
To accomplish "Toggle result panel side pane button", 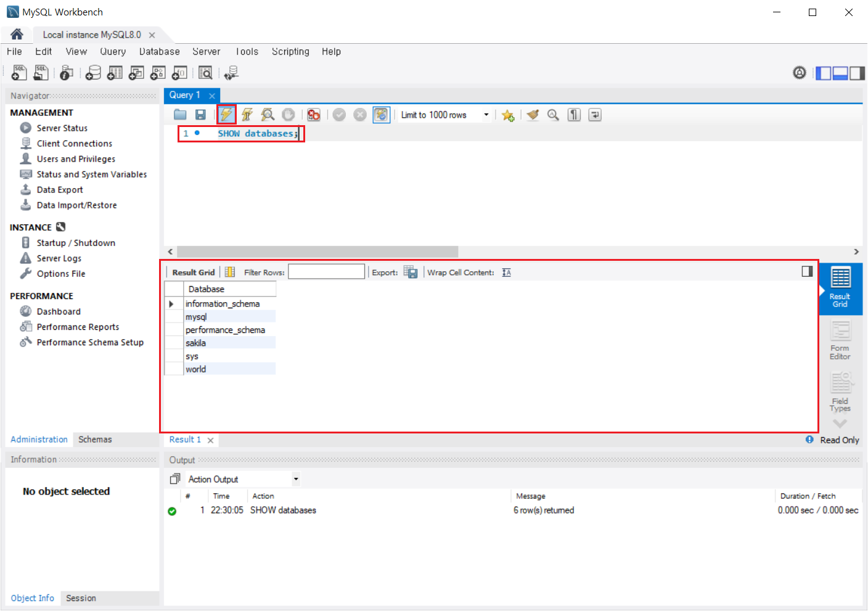I will pyautogui.click(x=807, y=271).
